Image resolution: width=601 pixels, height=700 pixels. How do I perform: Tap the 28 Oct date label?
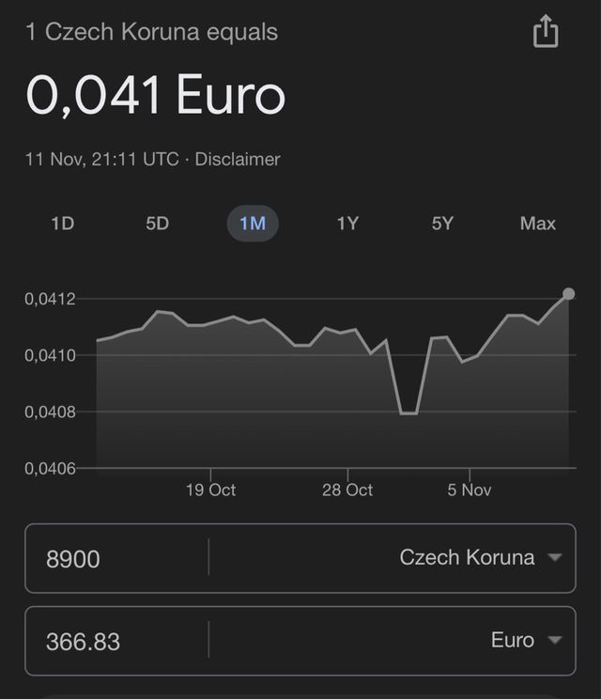click(x=347, y=490)
